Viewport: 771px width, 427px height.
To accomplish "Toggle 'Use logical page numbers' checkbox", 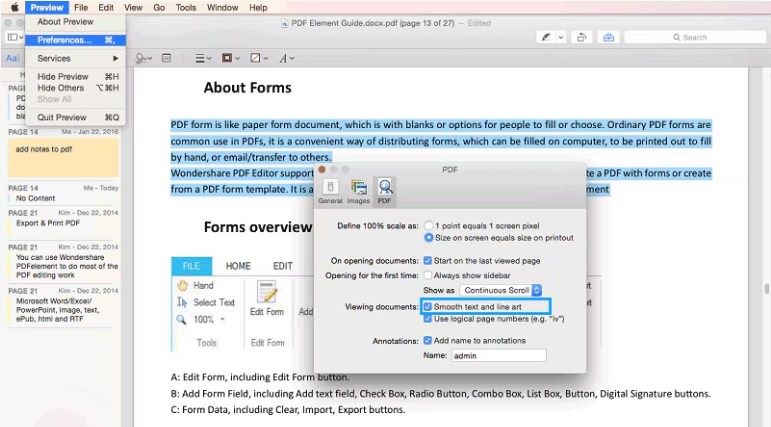I will click(x=428, y=319).
